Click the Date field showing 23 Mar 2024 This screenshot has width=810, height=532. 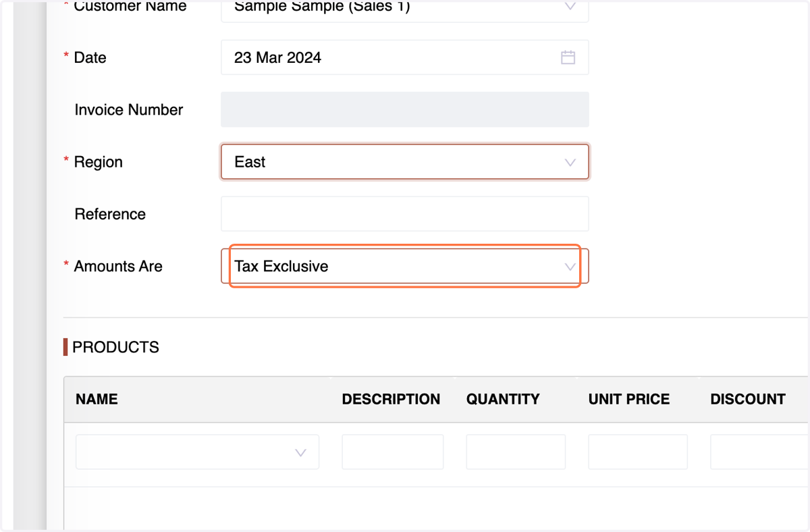(x=404, y=57)
